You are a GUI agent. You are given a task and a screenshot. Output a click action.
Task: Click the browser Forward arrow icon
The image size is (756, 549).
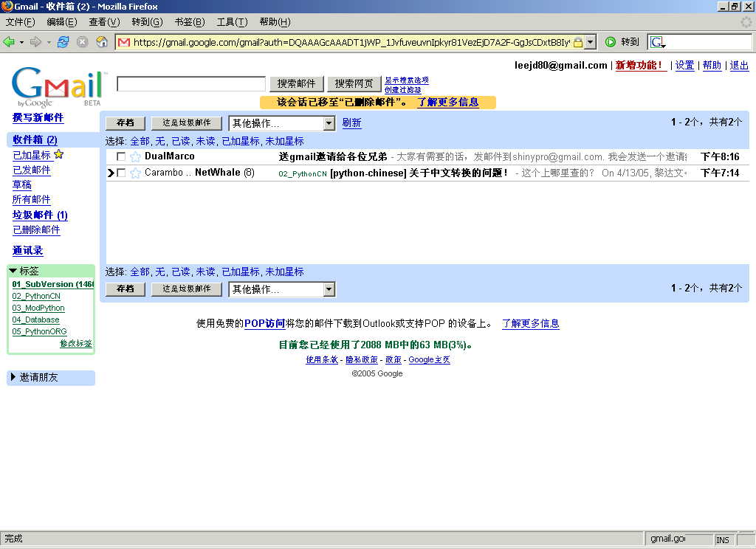pyautogui.click(x=35, y=42)
